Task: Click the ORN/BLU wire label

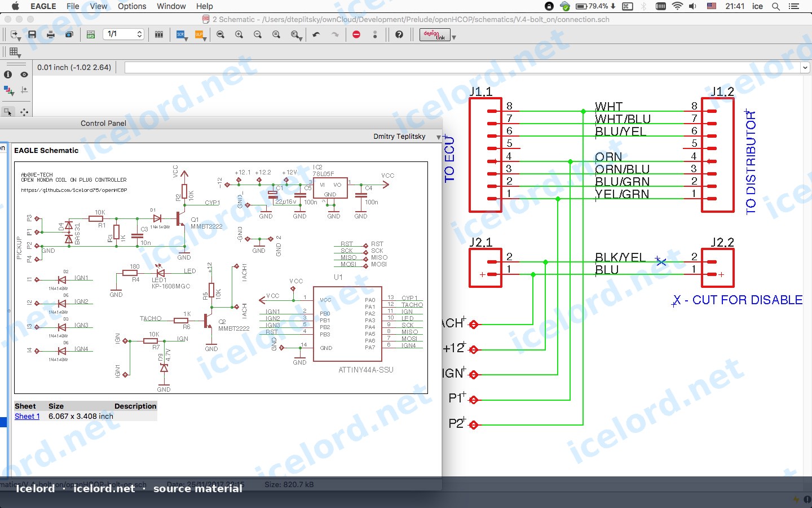Action: click(623, 169)
